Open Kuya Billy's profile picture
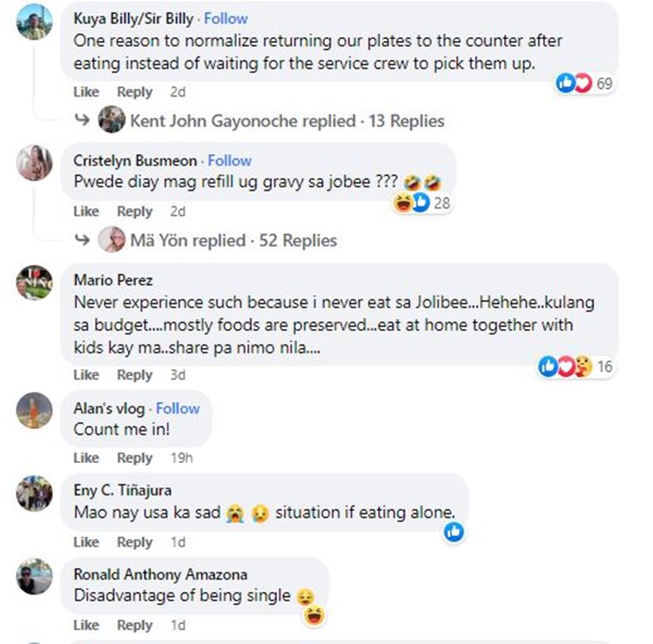Image resolution: width=653 pixels, height=644 pixels. [34, 22]
